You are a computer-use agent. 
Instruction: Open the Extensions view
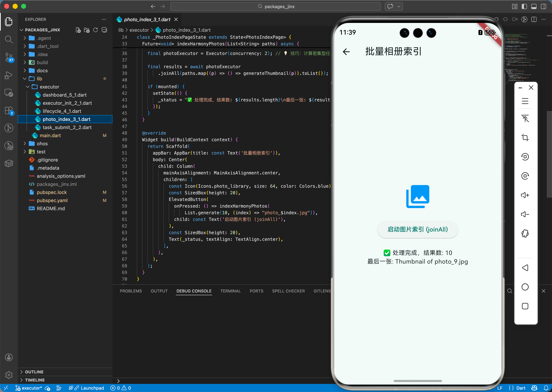point(9,111)
